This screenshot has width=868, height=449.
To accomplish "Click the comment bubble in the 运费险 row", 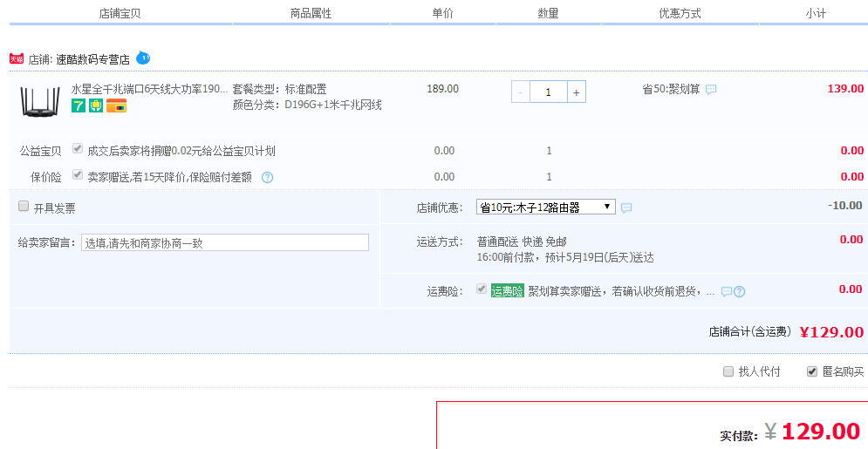I will click(727, 292).
